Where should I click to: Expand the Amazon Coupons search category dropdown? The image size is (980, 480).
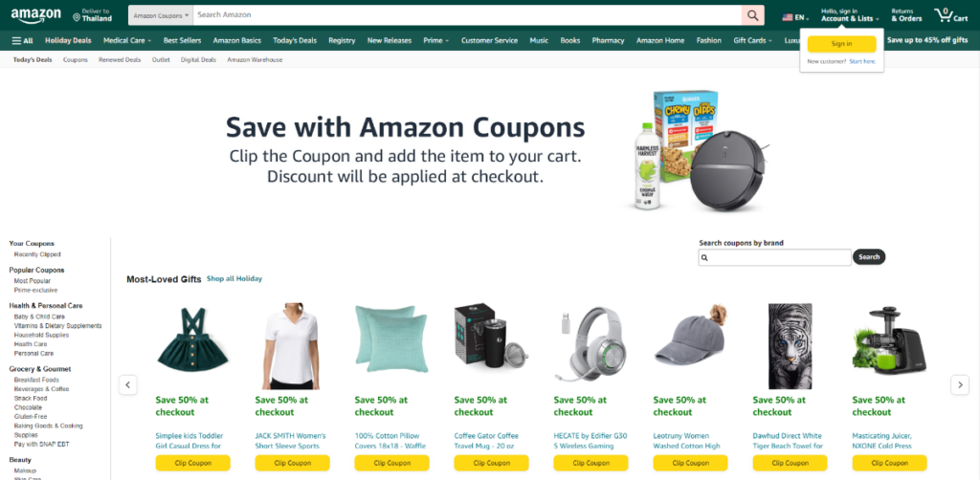(161, 15)
